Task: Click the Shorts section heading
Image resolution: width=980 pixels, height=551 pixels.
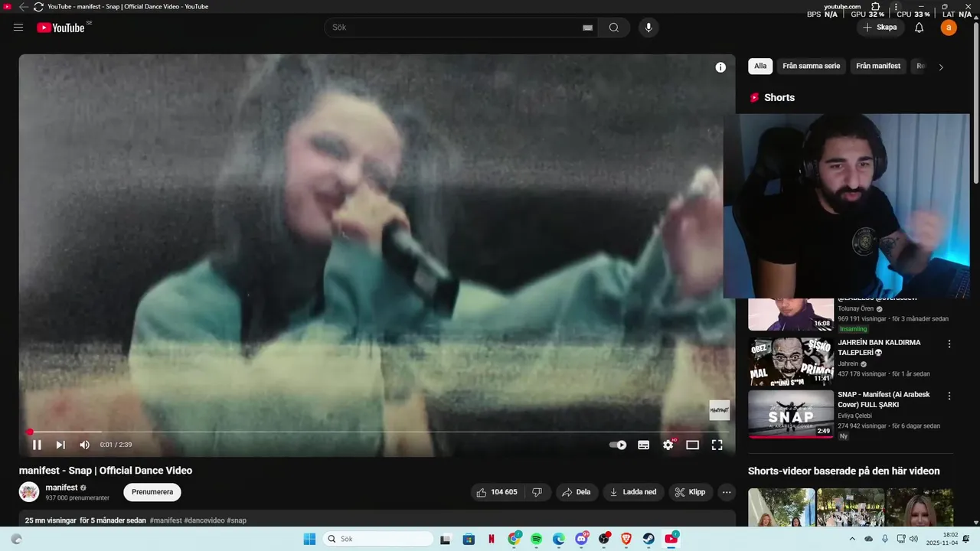Action: point(779,97)
